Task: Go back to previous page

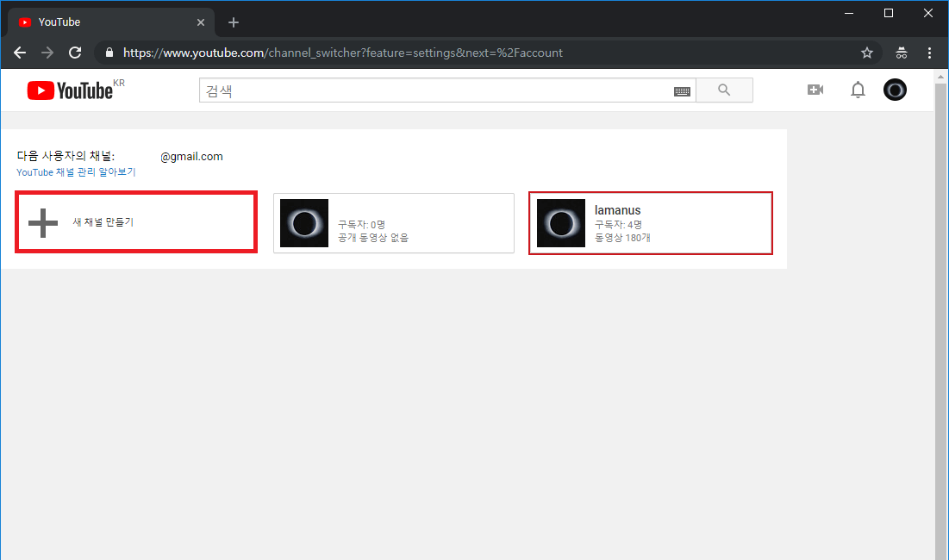Action: point(20,53)
